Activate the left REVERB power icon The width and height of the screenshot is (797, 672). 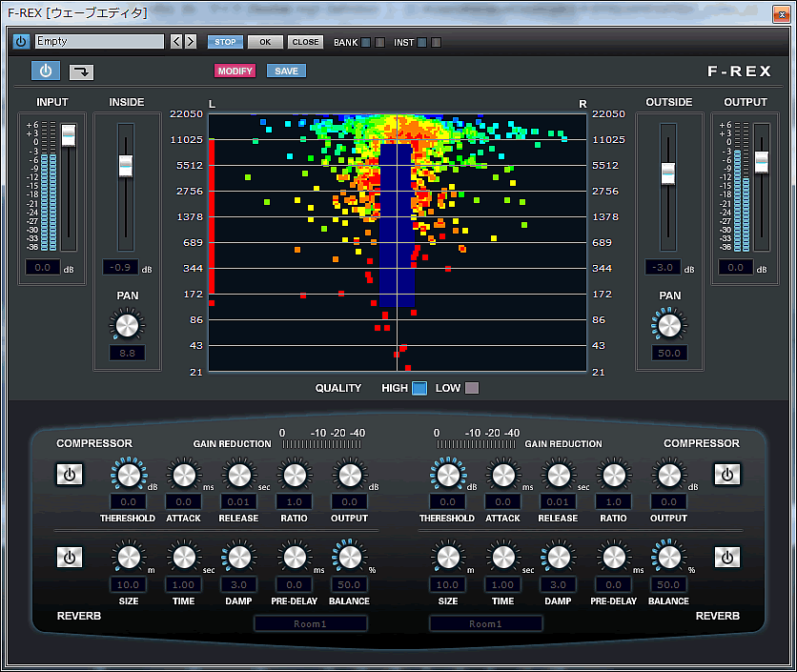click(69, 557)
